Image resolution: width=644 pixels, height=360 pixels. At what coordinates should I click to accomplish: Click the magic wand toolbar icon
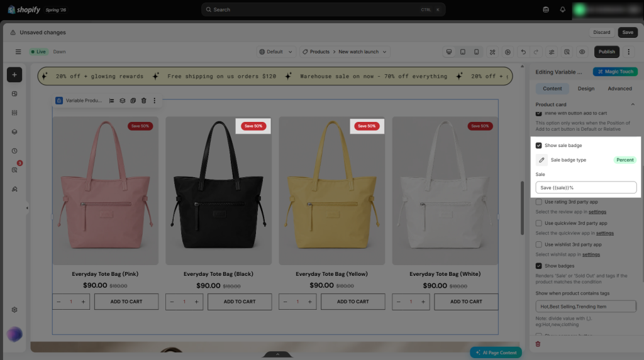(492, 52)
